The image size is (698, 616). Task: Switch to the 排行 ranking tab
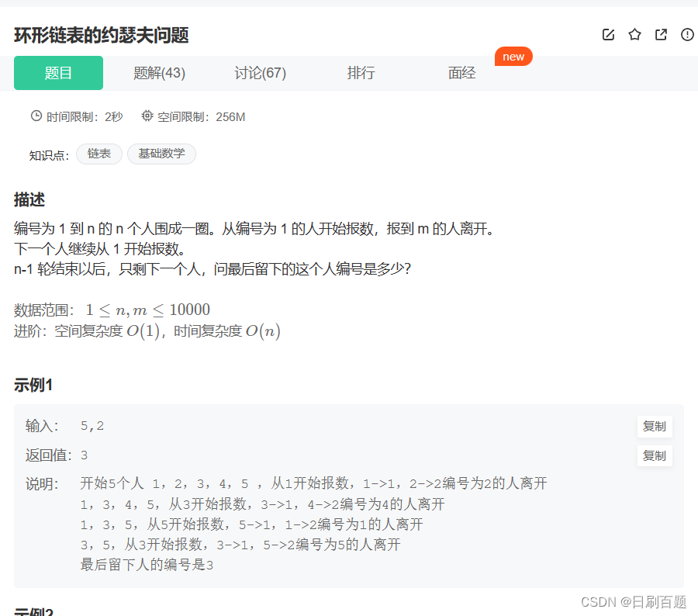coord(361,72)
